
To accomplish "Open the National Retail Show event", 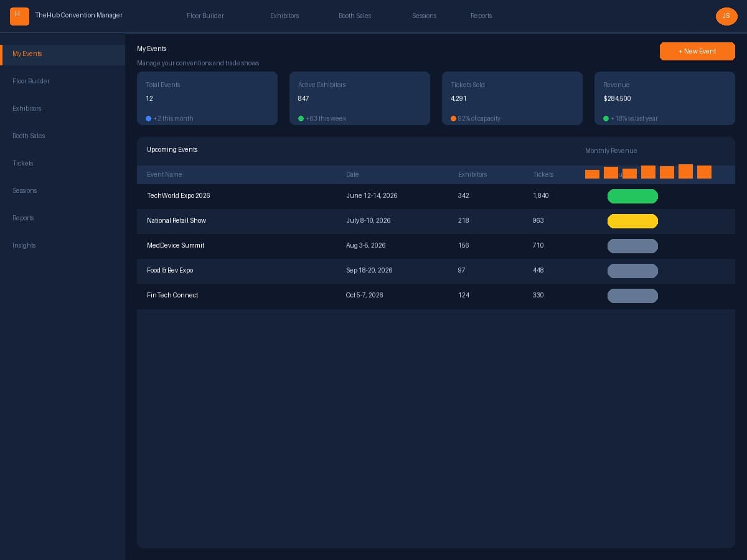I will 176,220.
